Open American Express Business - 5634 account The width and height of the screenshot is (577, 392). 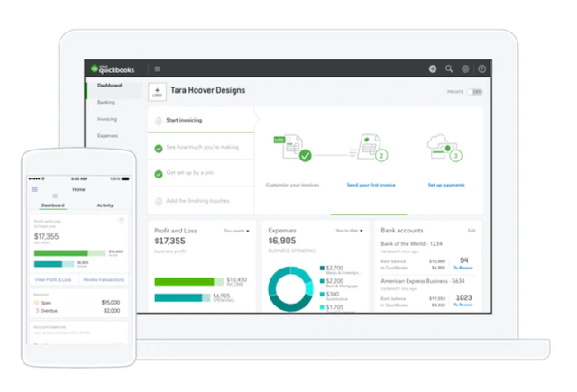coord(423,281)
